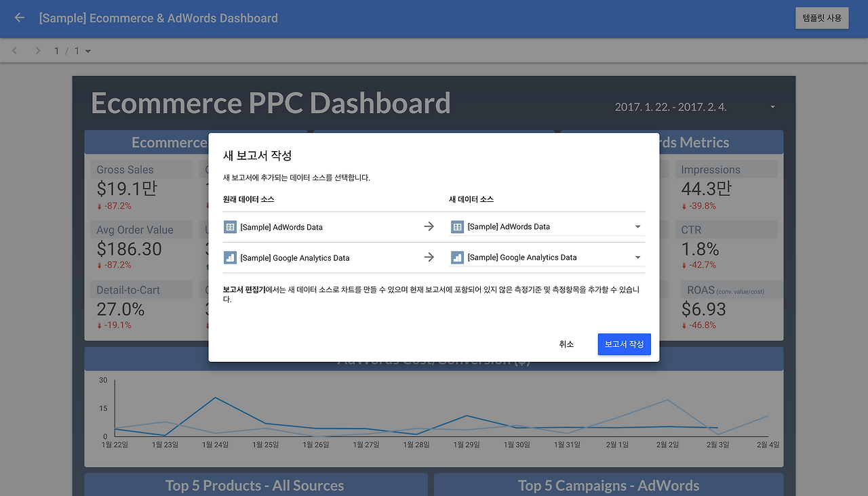868x496 pixels.
Task: Click the Avg Order Value $186.30 figure
Action: click(130, 249)
